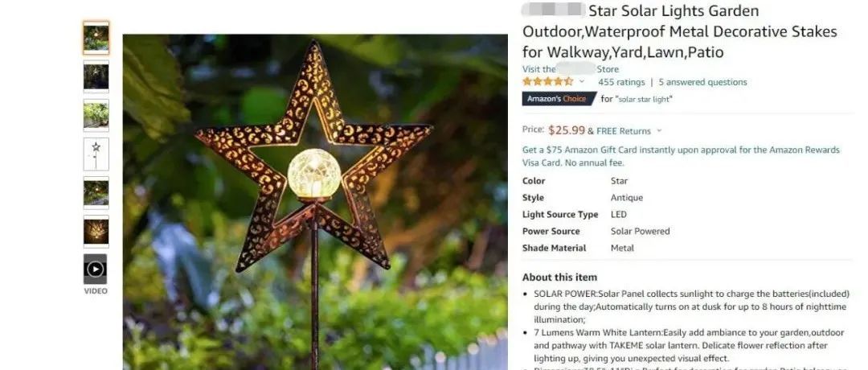Open the 5 answered questions link

(702, 82)
